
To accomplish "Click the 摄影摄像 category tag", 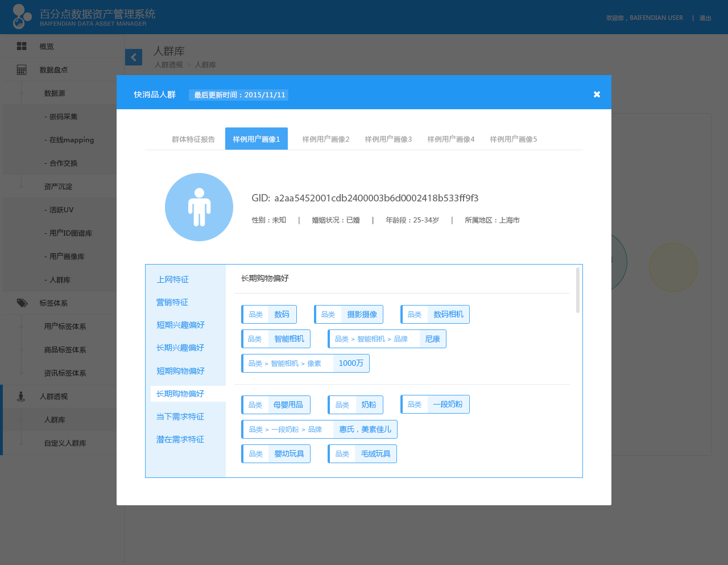I will [x=349, y=315].
